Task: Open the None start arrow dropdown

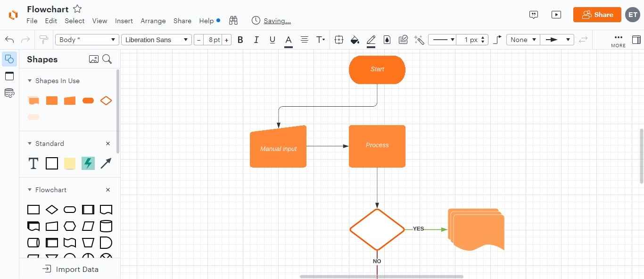Action: click(523, 40)
